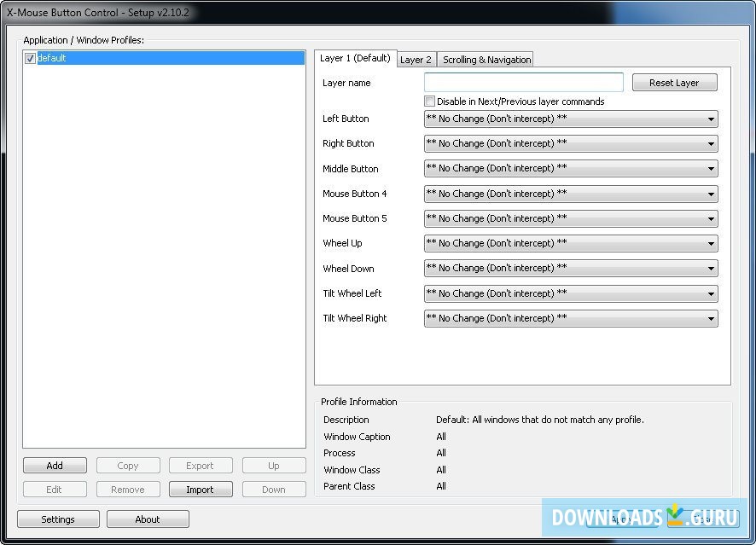Viewport: 756px width, 545px height.
Task: Open the Mouse Button 4 dropdown
Action: 571,194
